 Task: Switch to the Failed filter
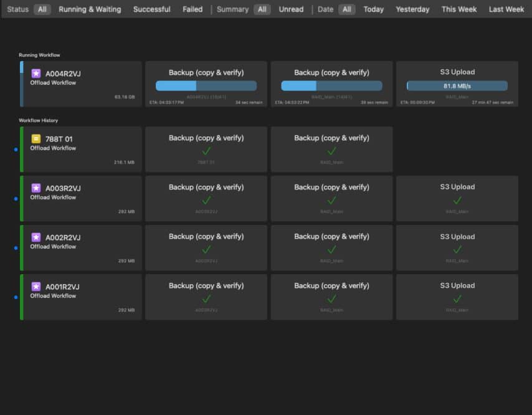192,9
